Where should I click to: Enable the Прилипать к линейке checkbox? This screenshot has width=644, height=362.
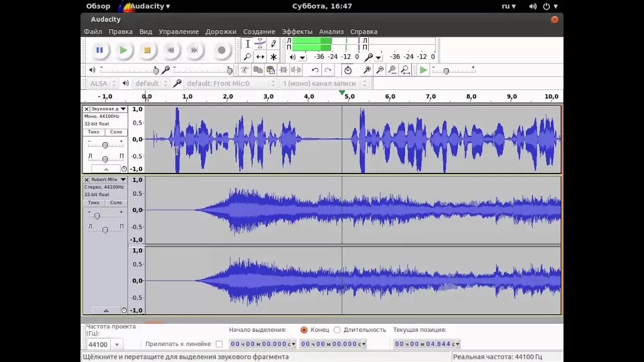[219, 344]
